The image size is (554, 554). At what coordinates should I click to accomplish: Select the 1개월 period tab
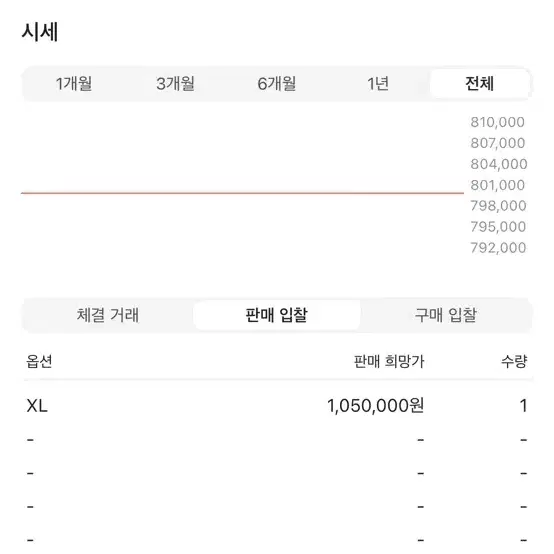74,84
